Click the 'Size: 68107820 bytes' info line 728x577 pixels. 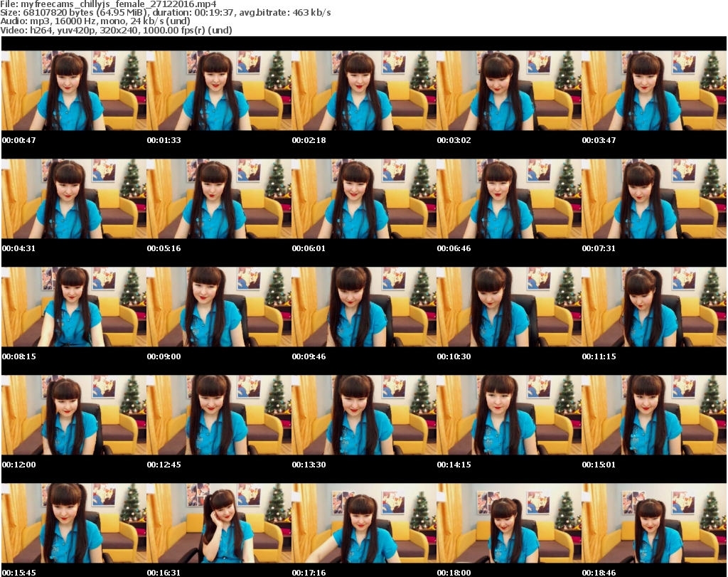(165, 13)
